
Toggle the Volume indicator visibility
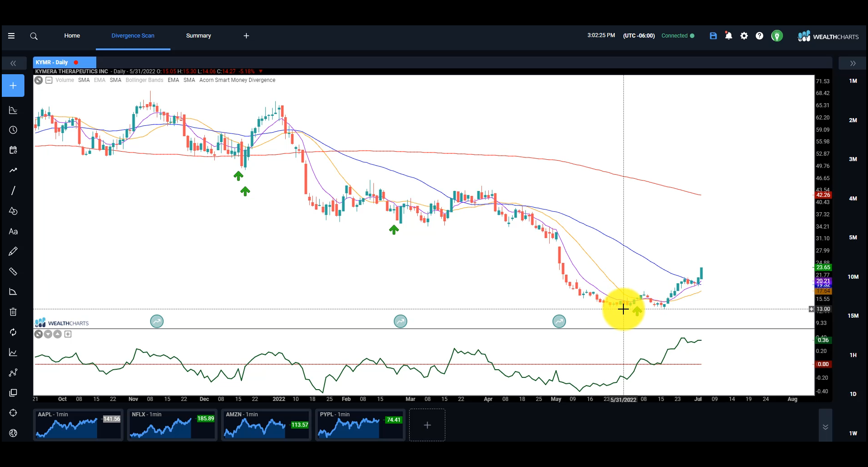pyautogui.click(x=65, y=80)
